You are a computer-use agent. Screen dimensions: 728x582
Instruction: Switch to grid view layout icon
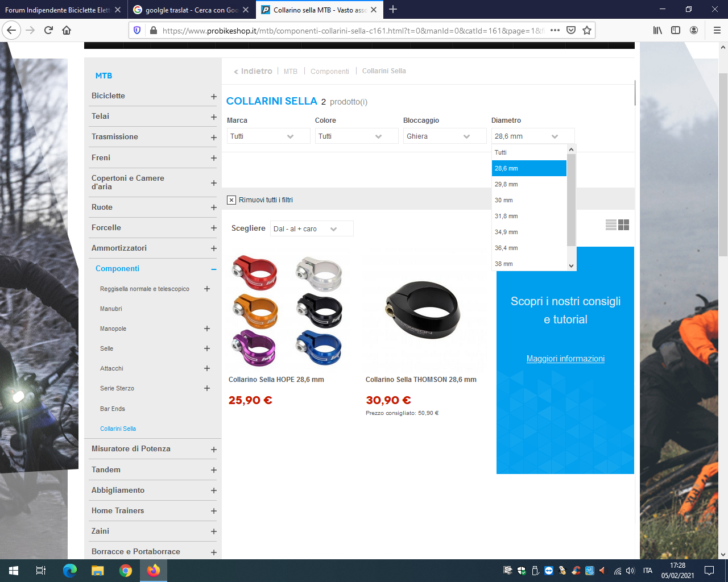coord(624,225)
